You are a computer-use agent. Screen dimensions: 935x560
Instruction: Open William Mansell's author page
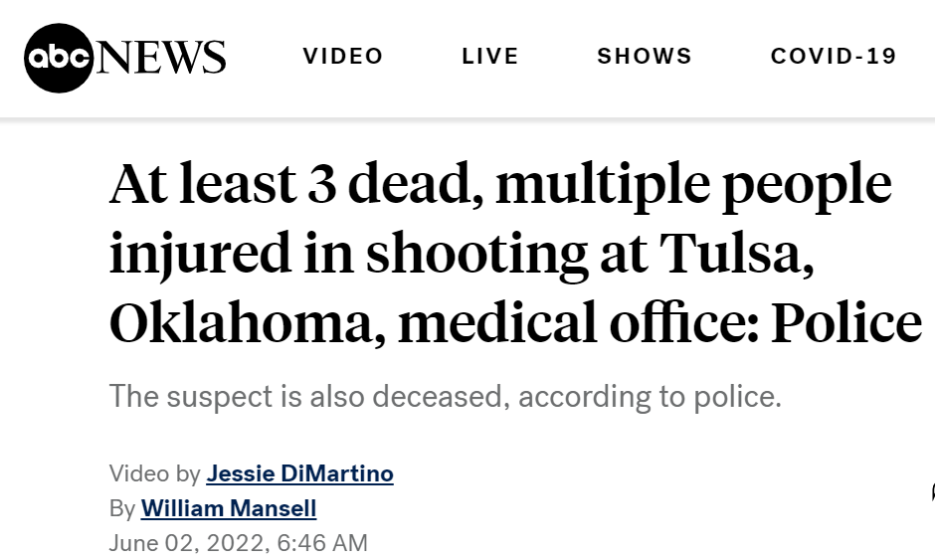point(229,508)
